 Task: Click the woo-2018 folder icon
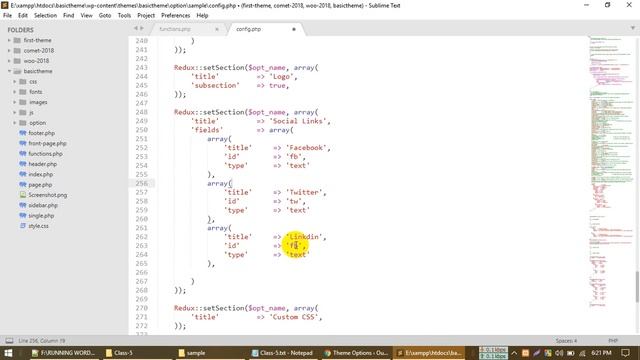[x=17, y=61]
